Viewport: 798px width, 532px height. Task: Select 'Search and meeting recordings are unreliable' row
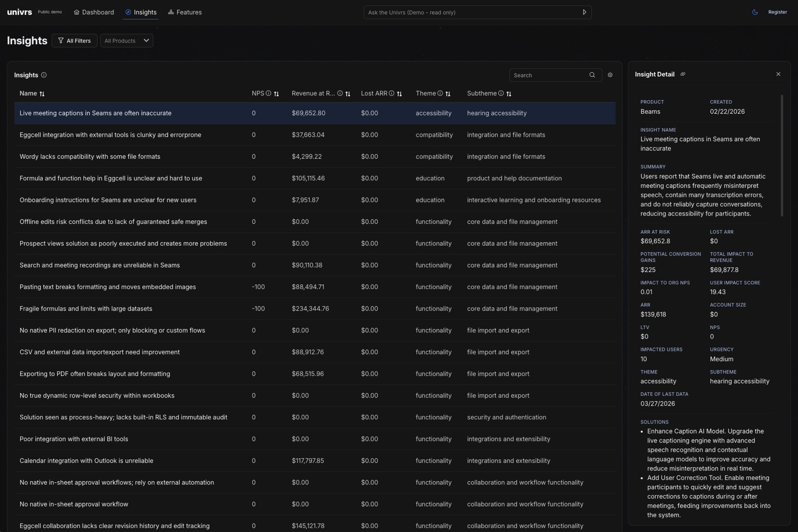click(x=315, y=265)
